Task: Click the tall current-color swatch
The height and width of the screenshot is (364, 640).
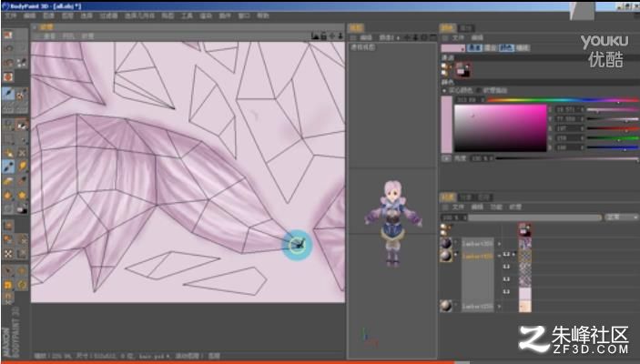Action: click(x=446, y=125)
